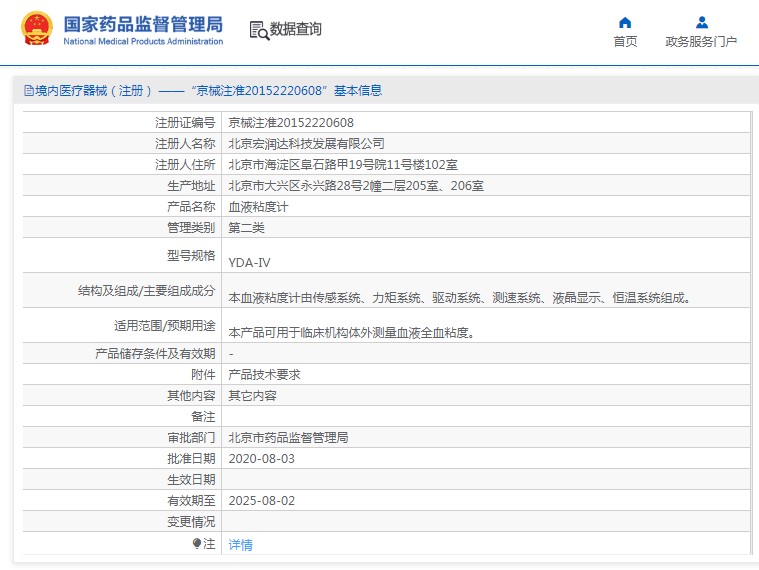Click registration number 京械注准20152220608 cell

tap(291, 122)
